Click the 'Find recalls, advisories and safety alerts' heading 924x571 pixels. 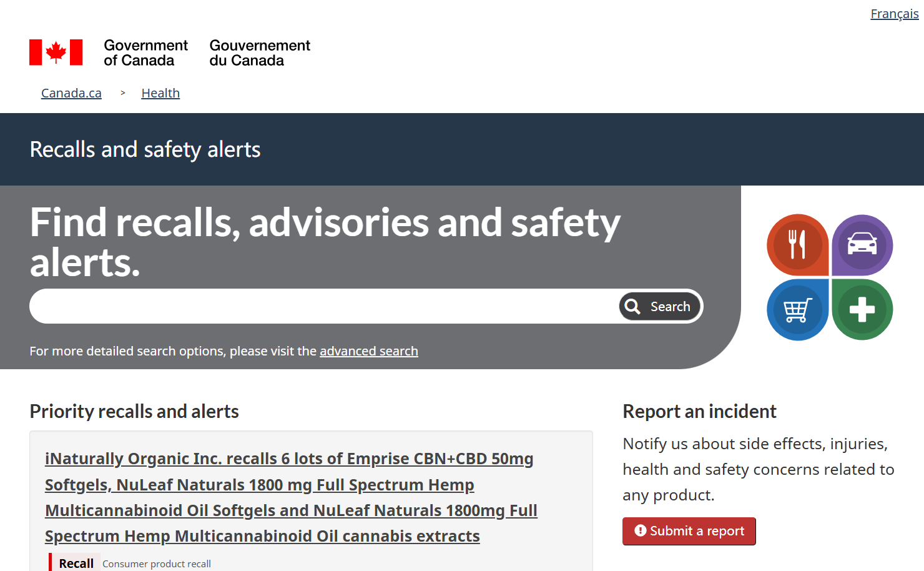tap(325, 242)
